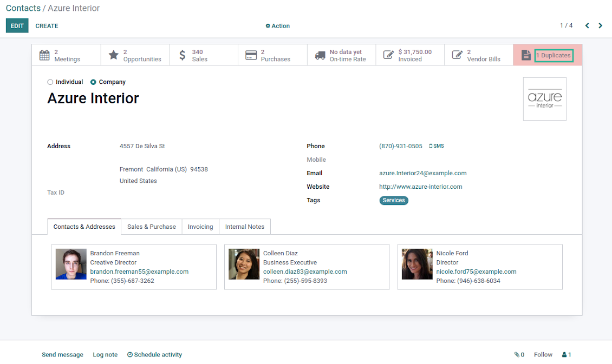Viewport: 612px width, 364px height.
Task: Click the Follow button
Action: pos(543,355)
